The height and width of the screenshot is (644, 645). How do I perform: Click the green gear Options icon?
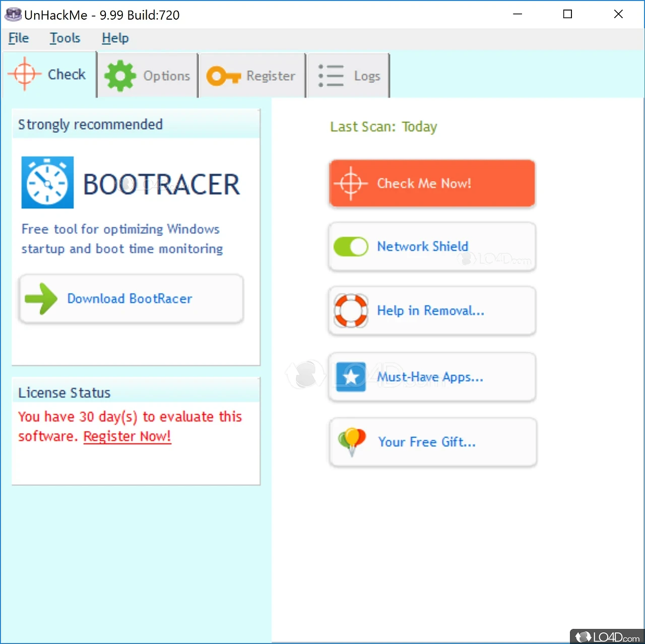[x=120, y=76]
